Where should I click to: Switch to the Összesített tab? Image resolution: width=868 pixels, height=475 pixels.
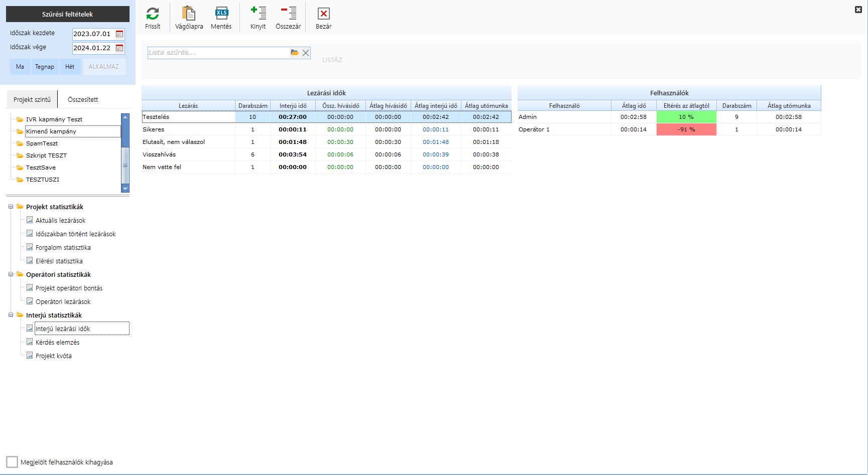[x=83, y=99]
